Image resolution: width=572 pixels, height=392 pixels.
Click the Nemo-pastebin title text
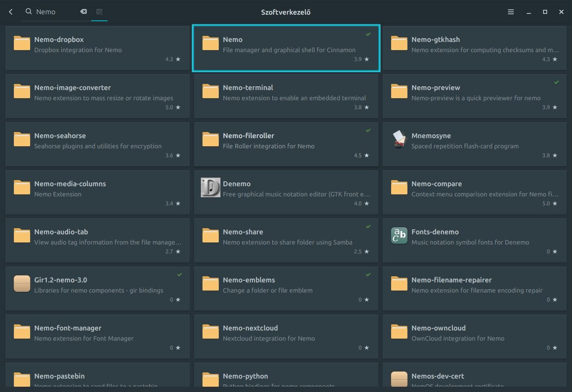point(59,376)
